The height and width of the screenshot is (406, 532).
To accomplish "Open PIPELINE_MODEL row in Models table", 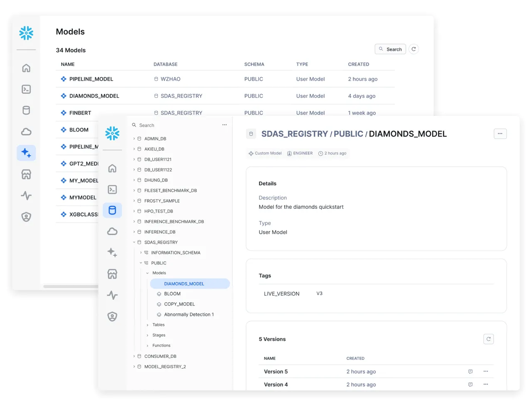I will [x=225, y=79].
